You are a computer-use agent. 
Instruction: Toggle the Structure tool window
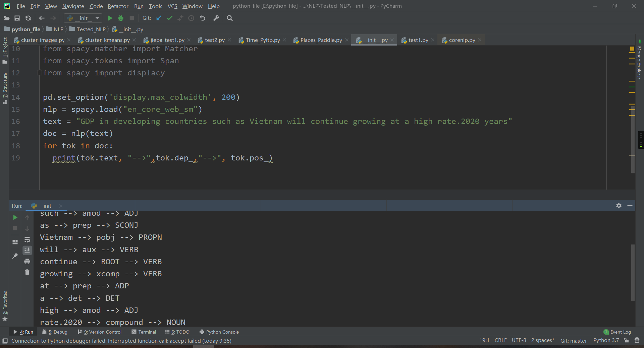click(x=5, y=88)
